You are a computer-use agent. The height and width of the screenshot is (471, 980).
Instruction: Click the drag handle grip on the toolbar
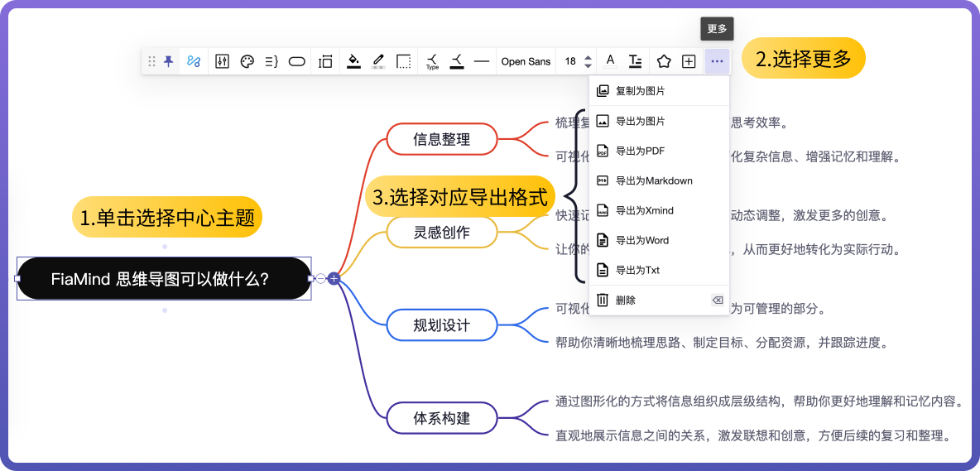pyautogui.click(x=151, y=61)
